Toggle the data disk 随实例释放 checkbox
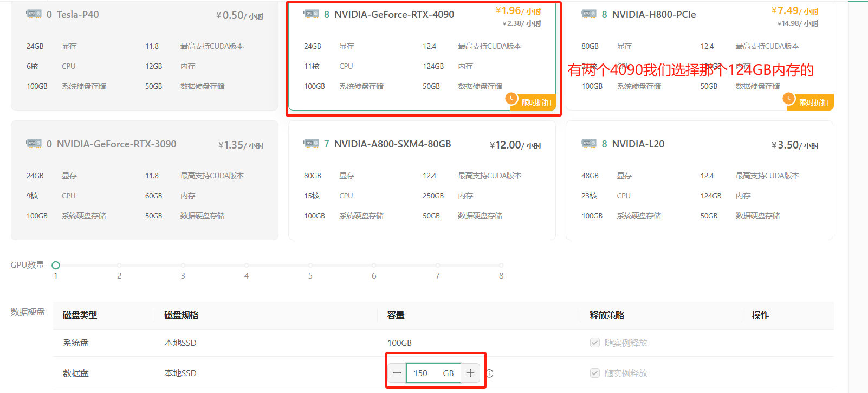 pyautogui.click(x=595, y=373)
